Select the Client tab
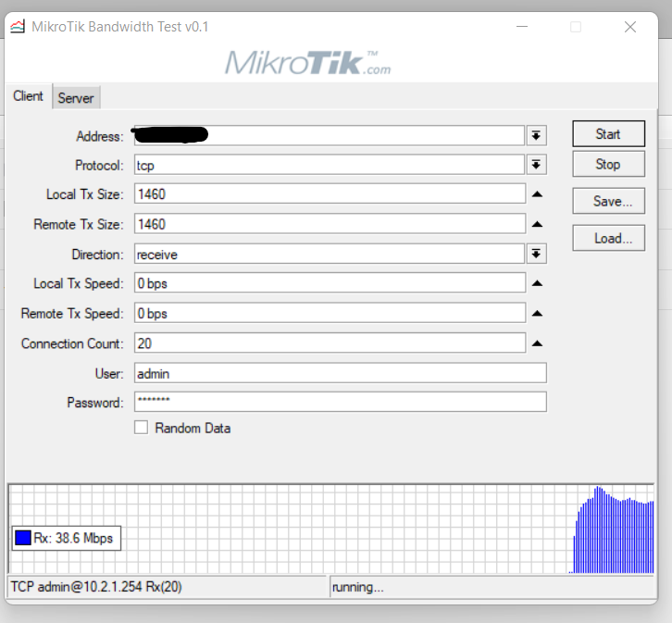 (29, 96)
